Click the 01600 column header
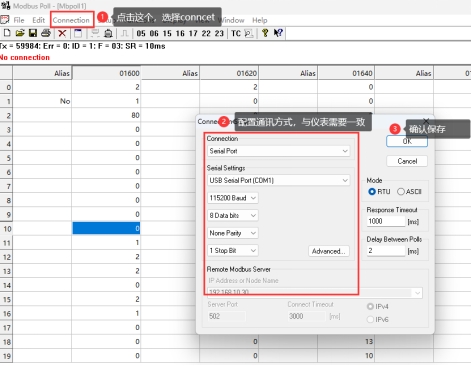This screenshot has width=471, height=366. pos(106,73)
